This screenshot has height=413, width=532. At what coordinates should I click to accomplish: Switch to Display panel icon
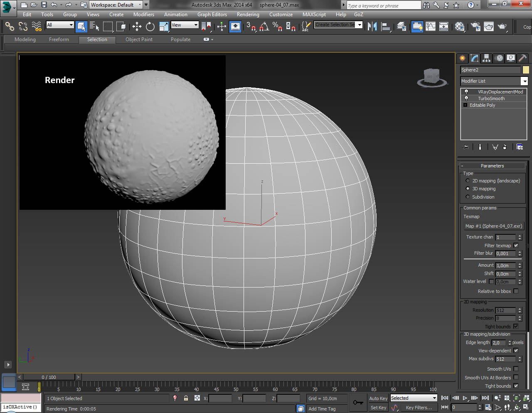511,58
